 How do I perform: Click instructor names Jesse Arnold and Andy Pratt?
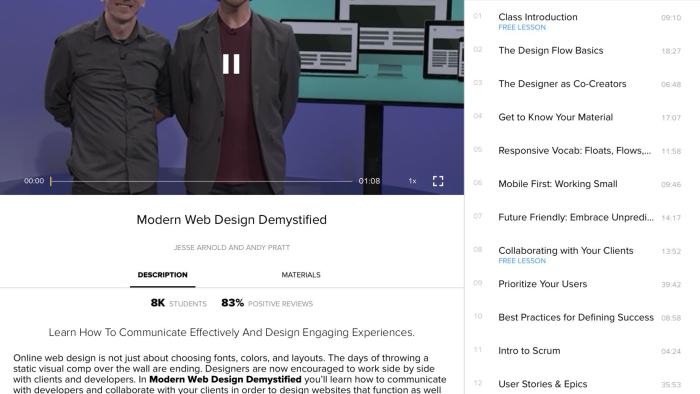pyautogui.click(x=232, y=248)
